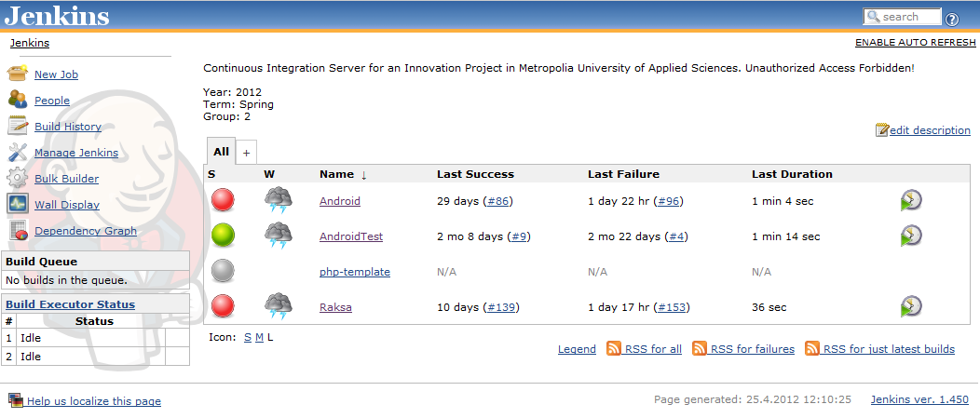980x418 pixels.
Task: Click the storm weather icon for AndroidTest
Action: (279, 236)
